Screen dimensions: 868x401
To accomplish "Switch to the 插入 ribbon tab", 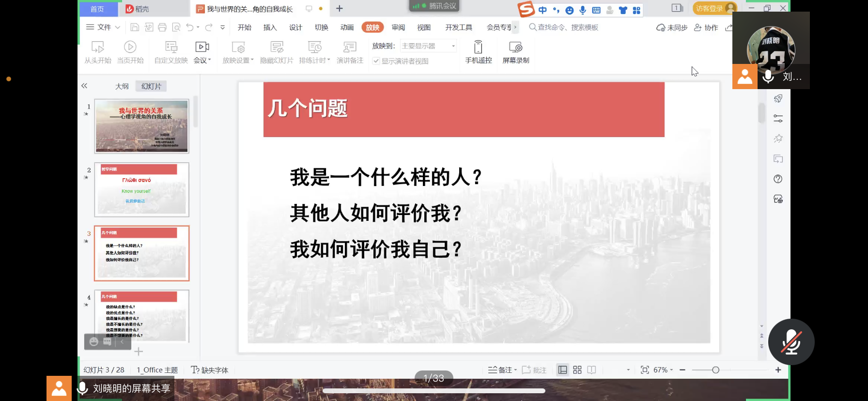I will pos(270,28).
